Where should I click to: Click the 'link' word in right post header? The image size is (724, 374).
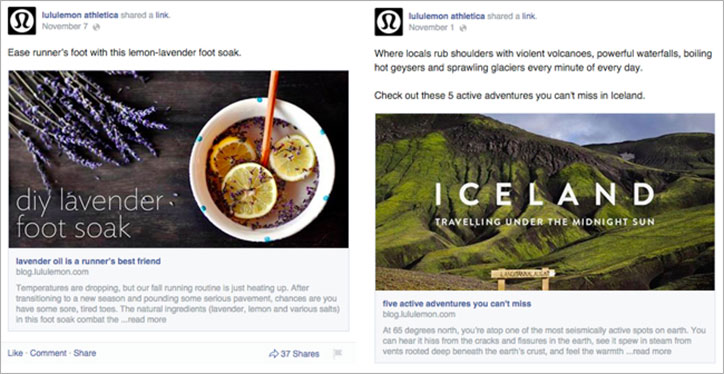[529, 16]
